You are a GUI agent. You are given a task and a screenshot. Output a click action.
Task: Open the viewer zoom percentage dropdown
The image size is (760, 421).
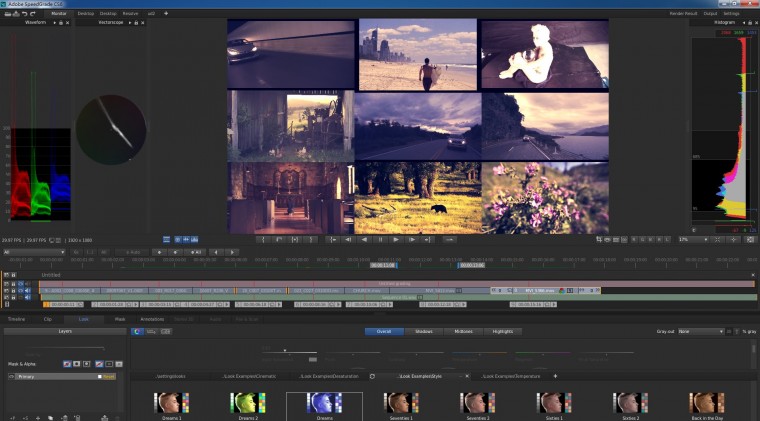click(692, 240)
